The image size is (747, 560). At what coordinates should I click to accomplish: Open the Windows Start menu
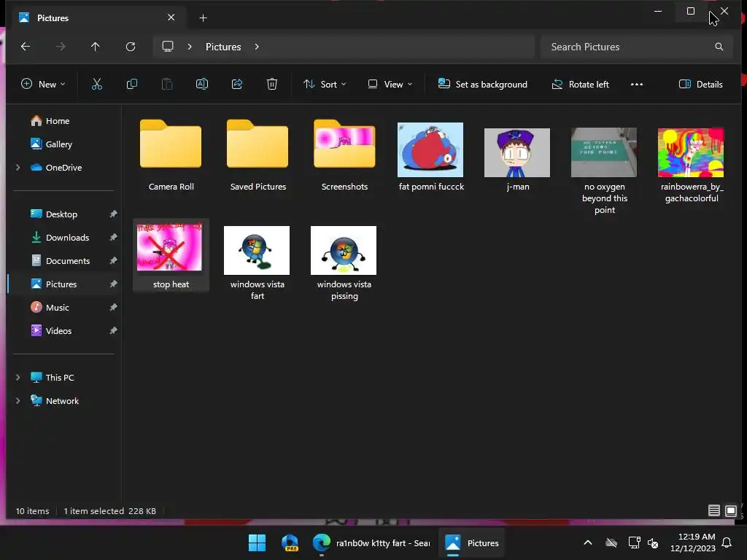(258, 542)
